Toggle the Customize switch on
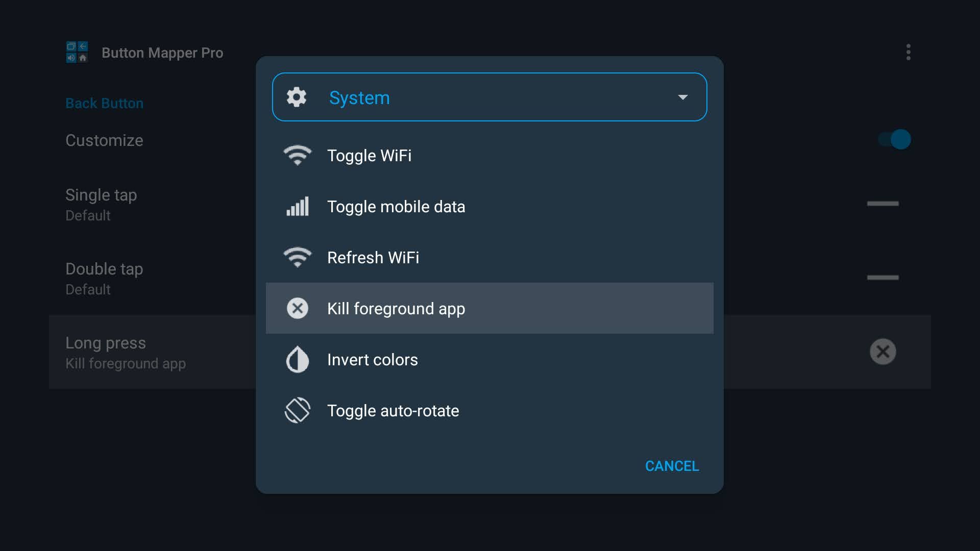Image resolution: width=980 pixels, height=551 pixels. tap(894, 139)
